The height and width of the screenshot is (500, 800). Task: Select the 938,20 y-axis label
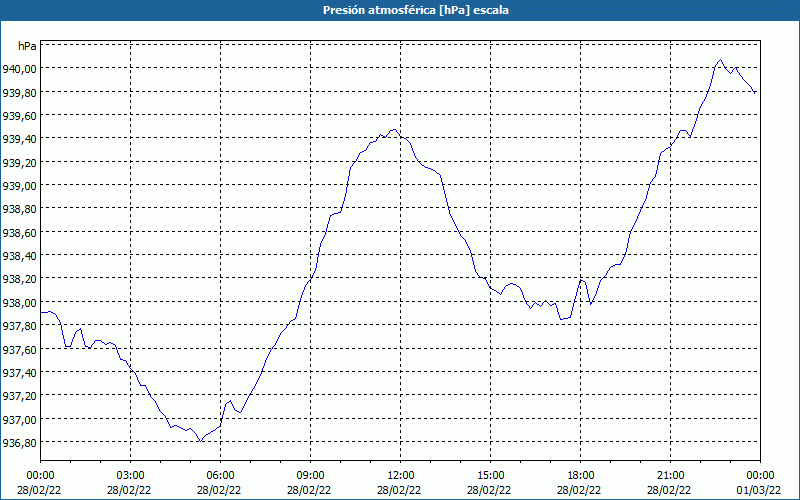pos(19,279)
